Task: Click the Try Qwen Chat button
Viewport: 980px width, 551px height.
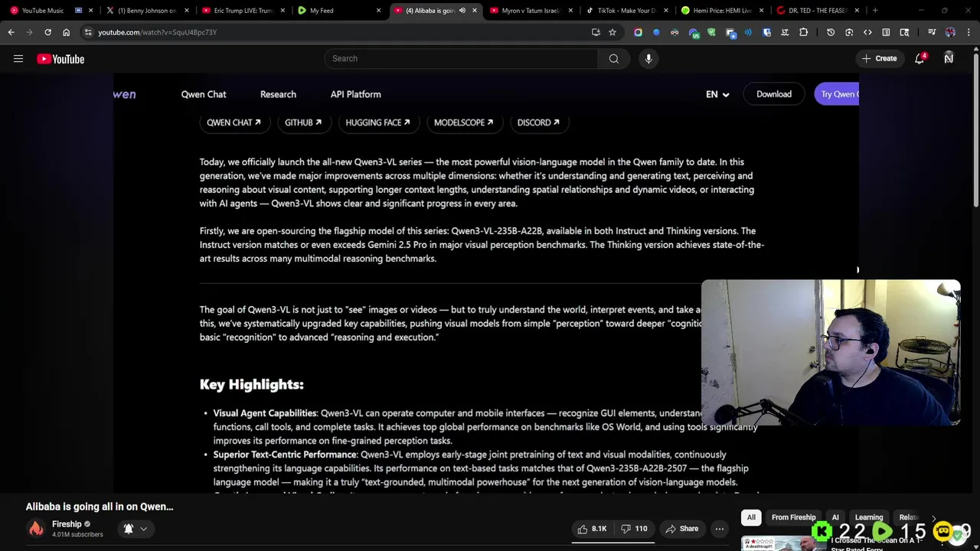Action: click(837, 94)
